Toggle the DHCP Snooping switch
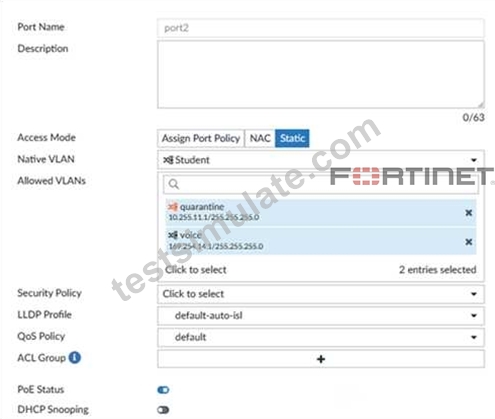This screenshot has height=419, width=495. pos(163,410)
